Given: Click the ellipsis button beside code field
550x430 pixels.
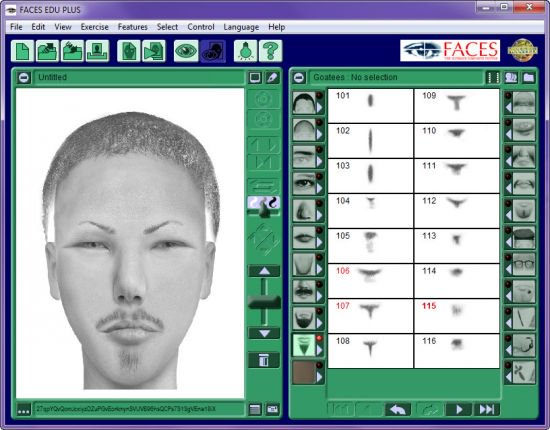Looking at the screenshot, I should (24, 410).
